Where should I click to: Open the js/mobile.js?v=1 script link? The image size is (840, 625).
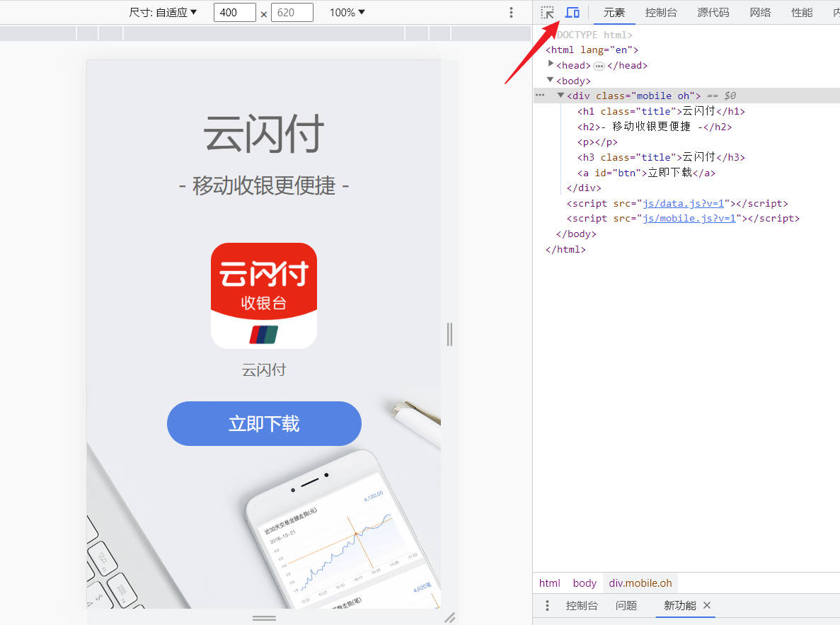[689, 218]
